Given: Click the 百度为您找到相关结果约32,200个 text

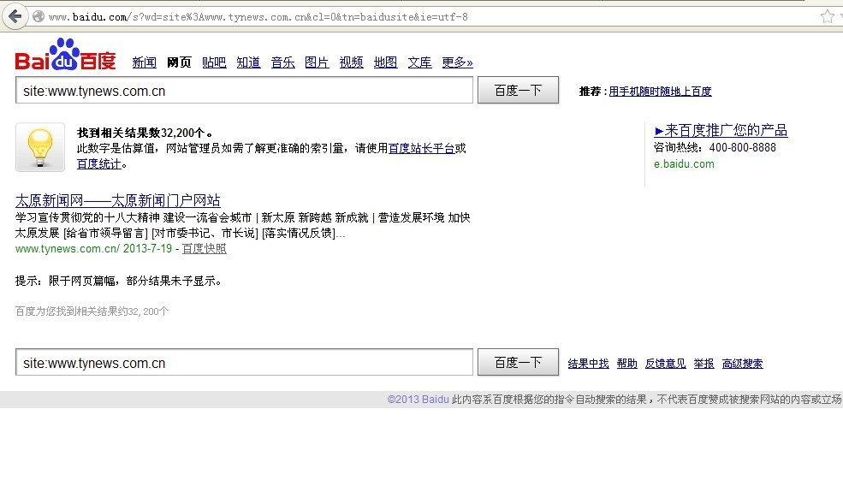Looking at the screenshot, I should click(x=92, y=311).
